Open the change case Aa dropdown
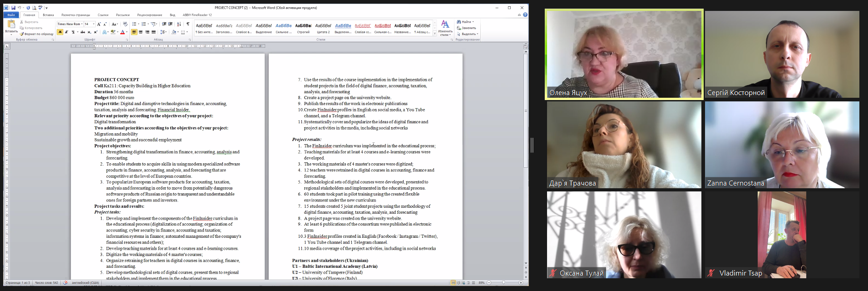 pos(114,24)
